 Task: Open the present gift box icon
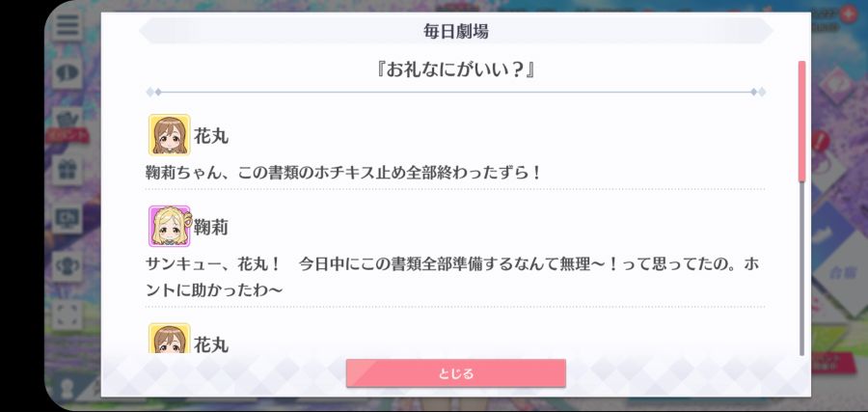pyautogui.click(x=68, y=170)
